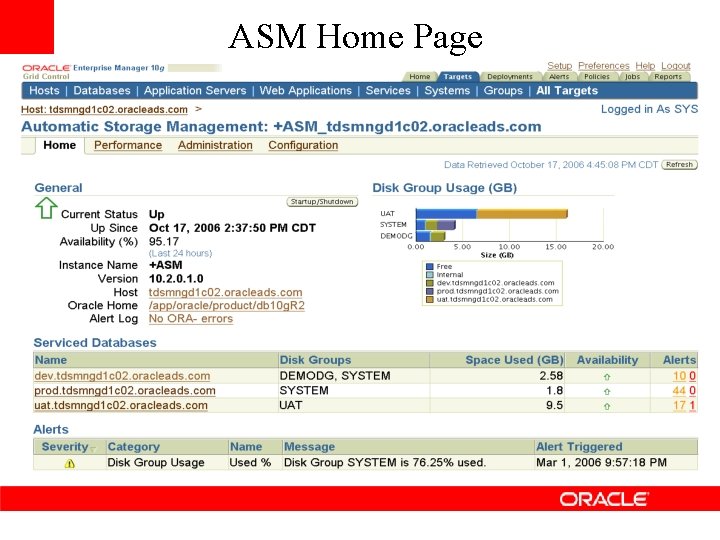Open the Home top tab

(x=420, y=77)
